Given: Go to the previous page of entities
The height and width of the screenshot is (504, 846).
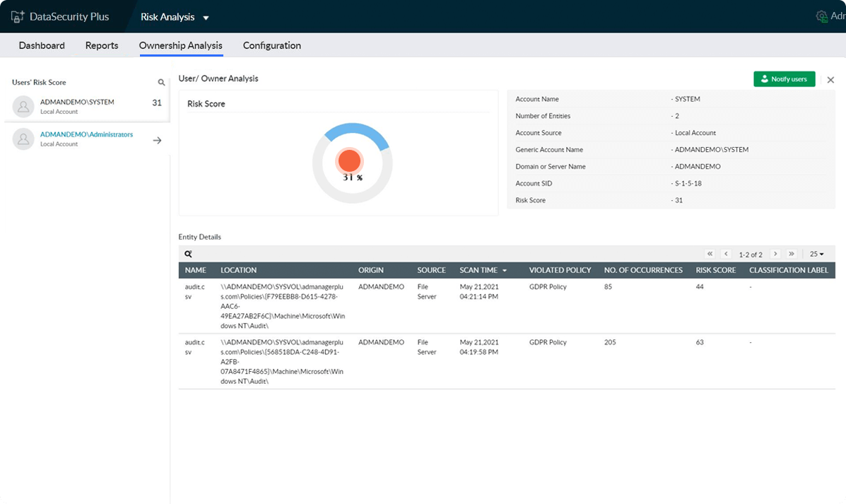Looking at the screenshot, I should (x=726, y=254).
